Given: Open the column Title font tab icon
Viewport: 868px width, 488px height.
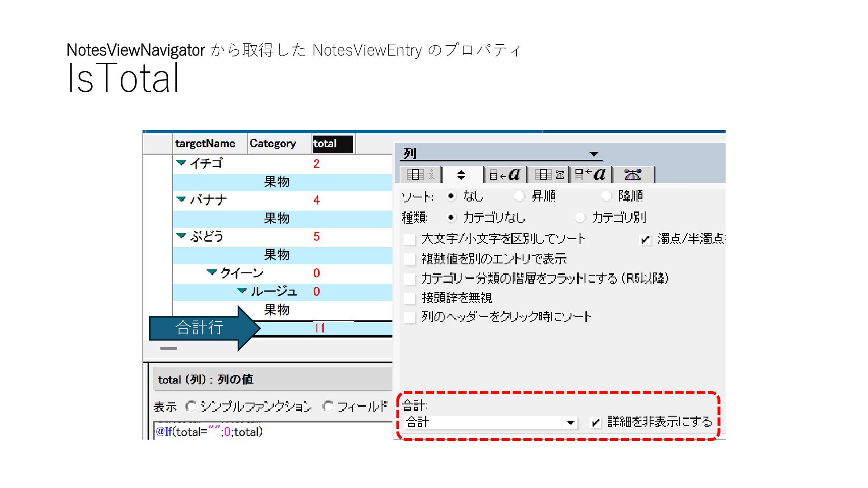Looking at the screenshot, I should click(590, 175).
